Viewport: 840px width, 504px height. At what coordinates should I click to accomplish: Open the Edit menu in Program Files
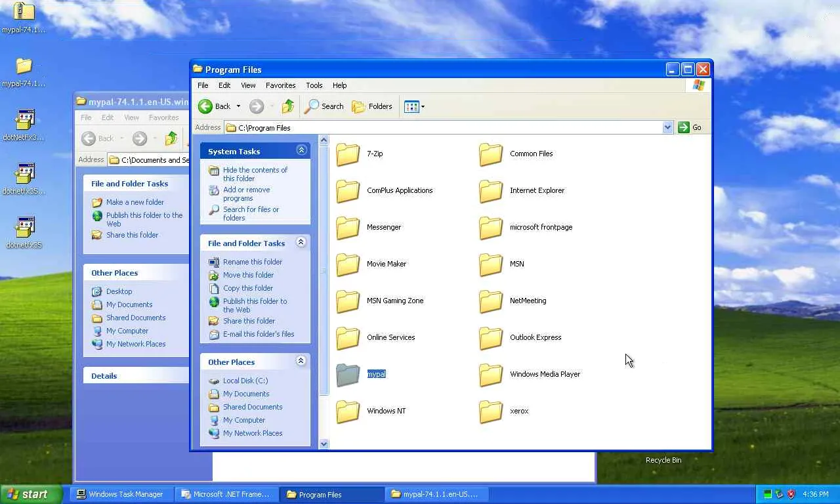224,85
